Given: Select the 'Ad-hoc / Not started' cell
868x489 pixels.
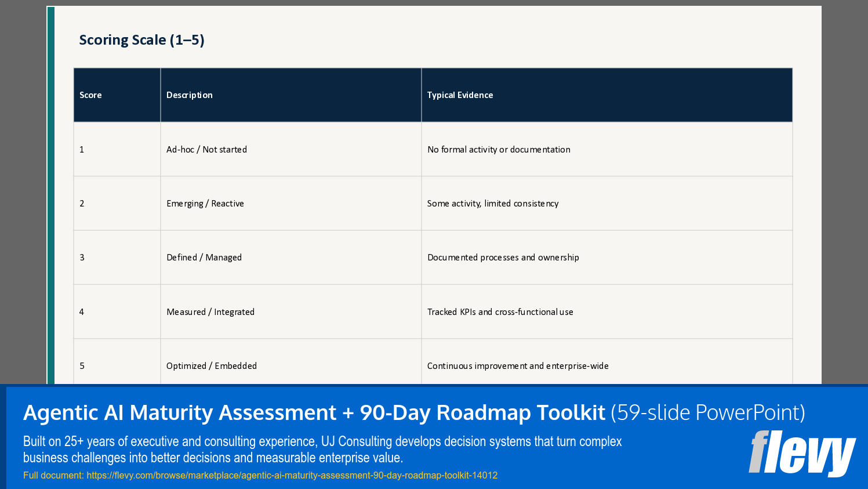Looking at the screenshot, I should [x=291, y=149].
